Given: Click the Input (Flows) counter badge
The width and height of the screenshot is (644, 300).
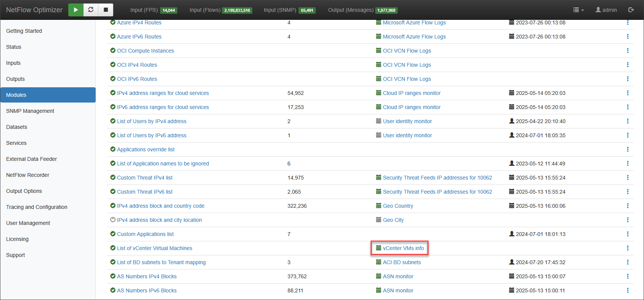Looking at the screenshot, I should [x=237, y=10].
